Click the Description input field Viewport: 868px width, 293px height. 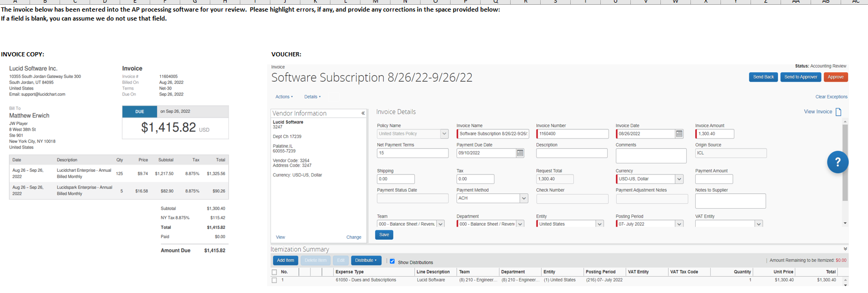(x=572, y=153)
